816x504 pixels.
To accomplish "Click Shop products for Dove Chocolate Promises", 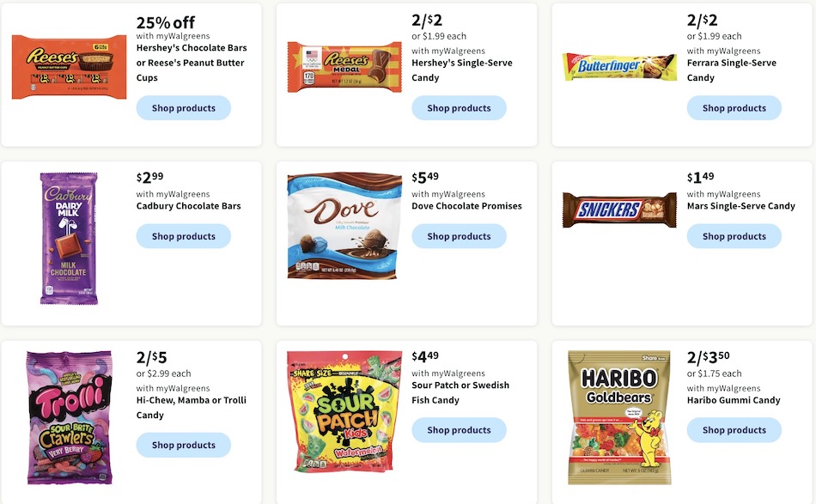I will (459, 235).
